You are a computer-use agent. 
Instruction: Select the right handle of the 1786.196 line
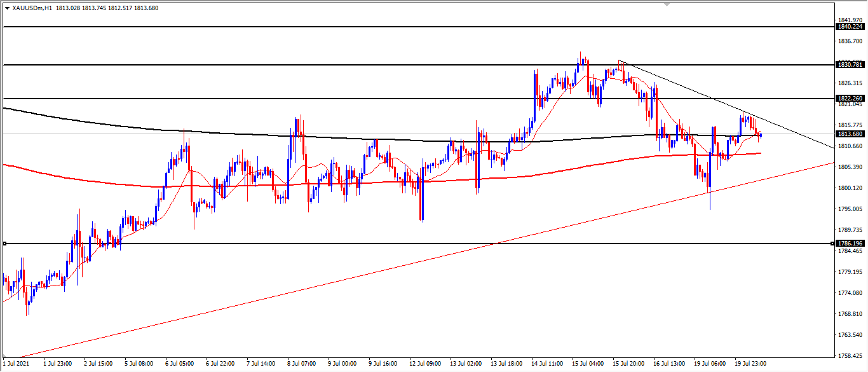(832, 244)
